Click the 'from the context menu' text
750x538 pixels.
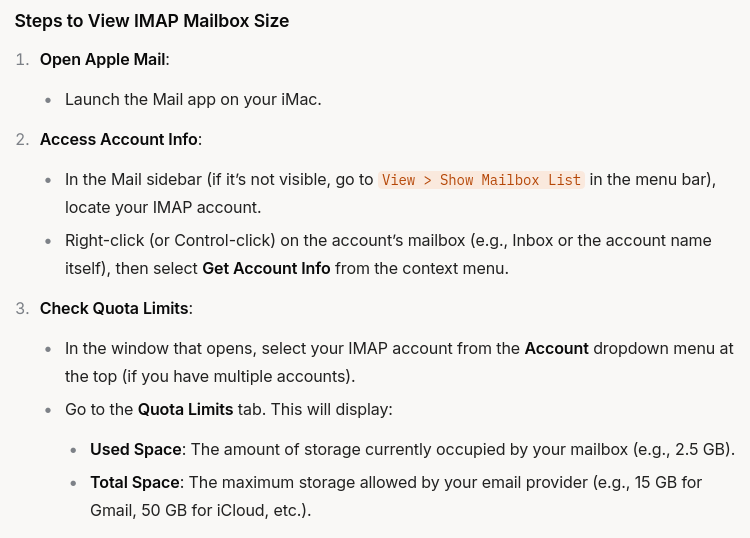pos(422,268)
